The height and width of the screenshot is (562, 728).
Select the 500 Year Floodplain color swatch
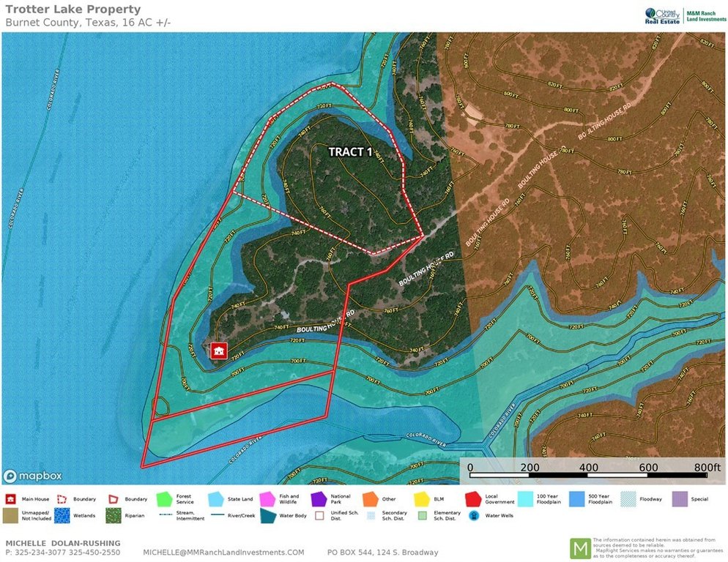point(576,499)
